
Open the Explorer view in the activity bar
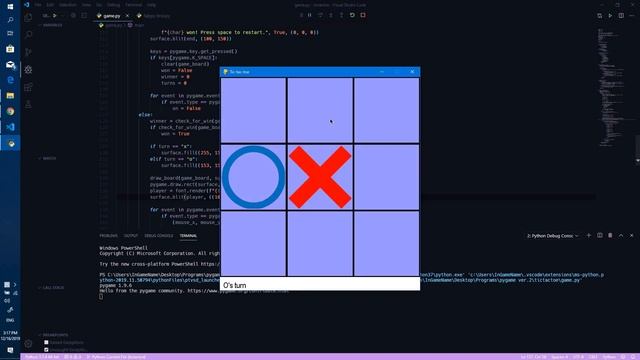tap(28, 18)
